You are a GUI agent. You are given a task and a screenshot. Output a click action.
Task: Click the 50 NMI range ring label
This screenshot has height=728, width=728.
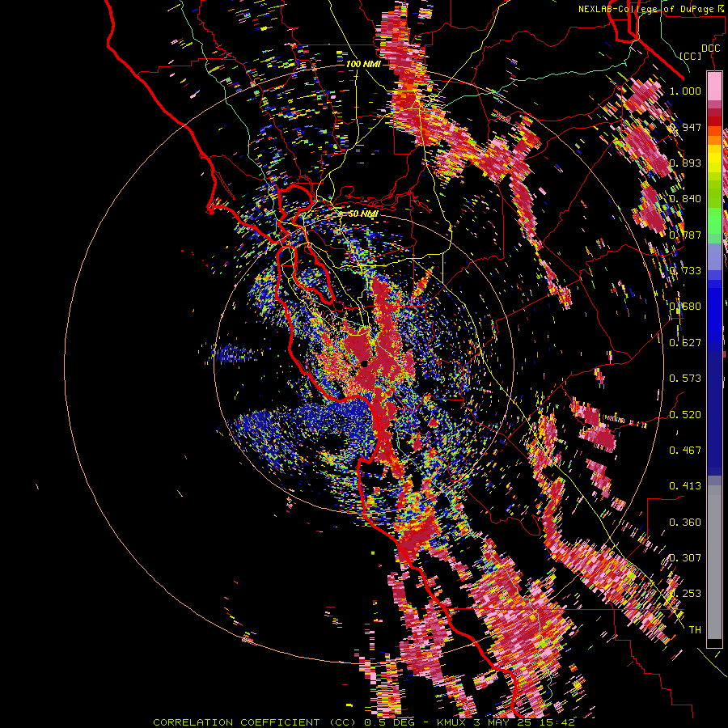coord(363,214)
